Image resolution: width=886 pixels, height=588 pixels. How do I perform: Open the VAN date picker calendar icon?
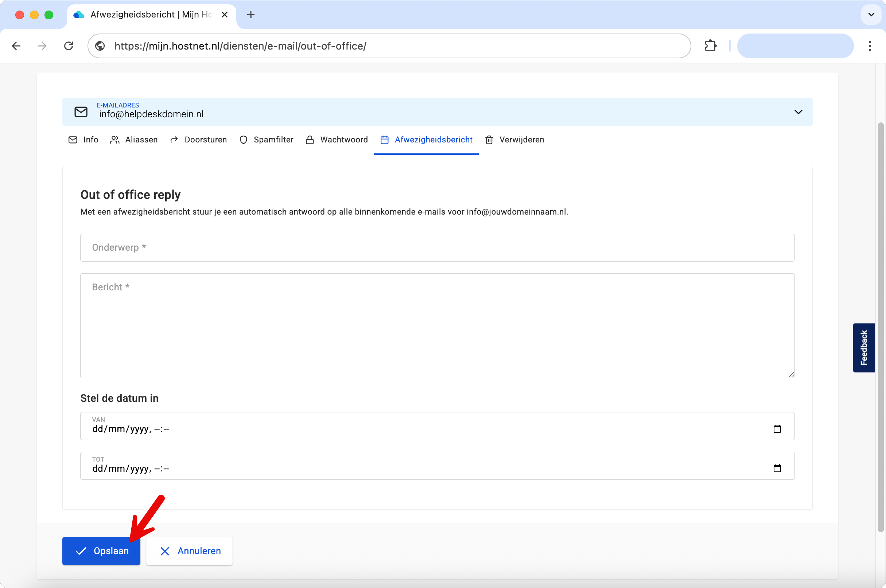pos(777,428)
